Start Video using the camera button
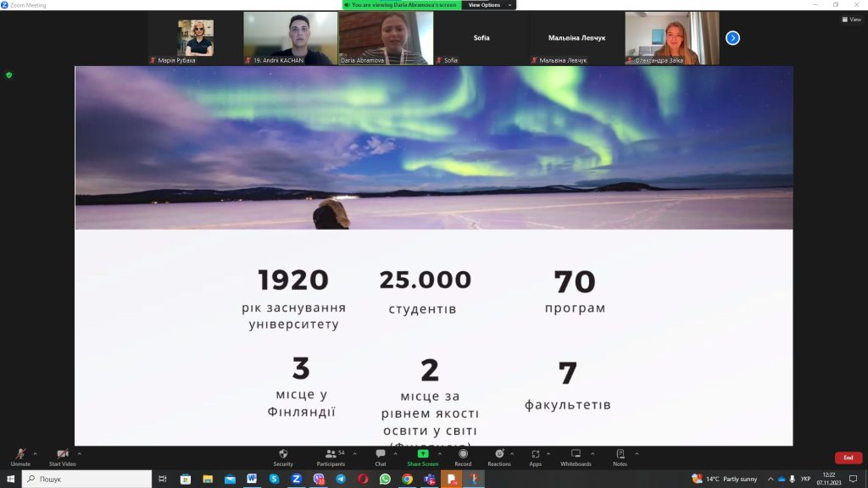Image resolution: width=868 pixels, height=488 pixels. pos(62,456)
